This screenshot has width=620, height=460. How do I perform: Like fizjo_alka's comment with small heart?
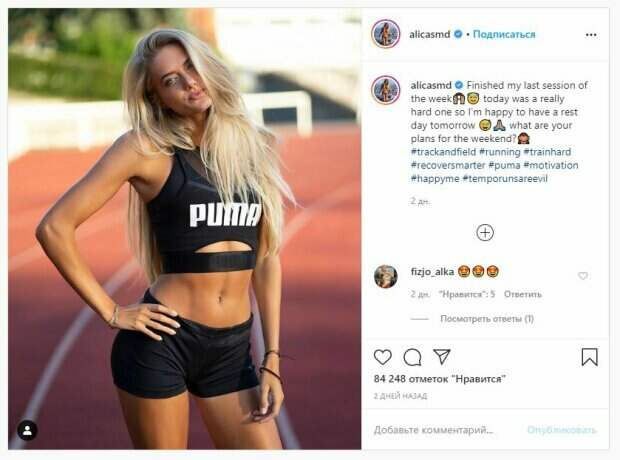[582, 276]
